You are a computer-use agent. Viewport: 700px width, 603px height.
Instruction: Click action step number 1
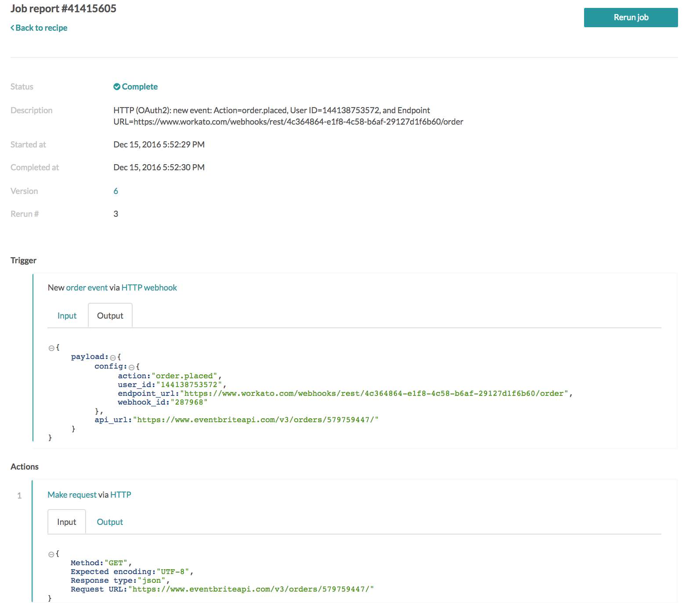[19, 495]
